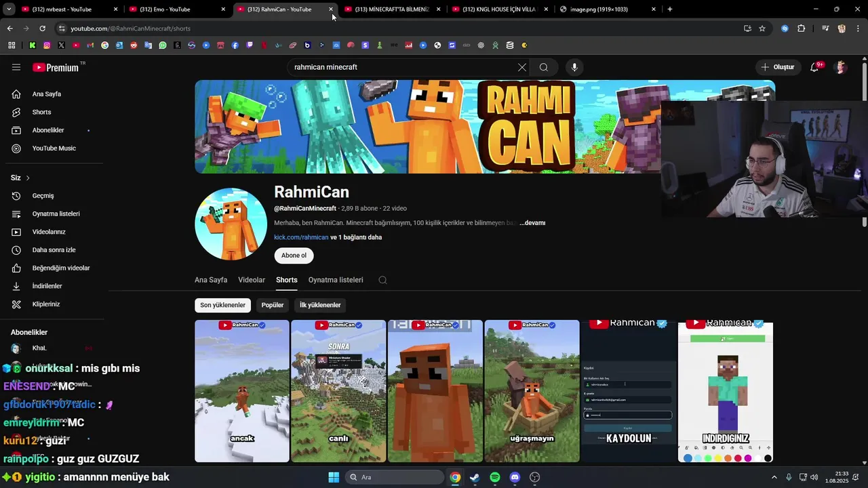Screen dimensions: 868x488
Task: Go back with Chrome's back arrow
Action: 9,28
